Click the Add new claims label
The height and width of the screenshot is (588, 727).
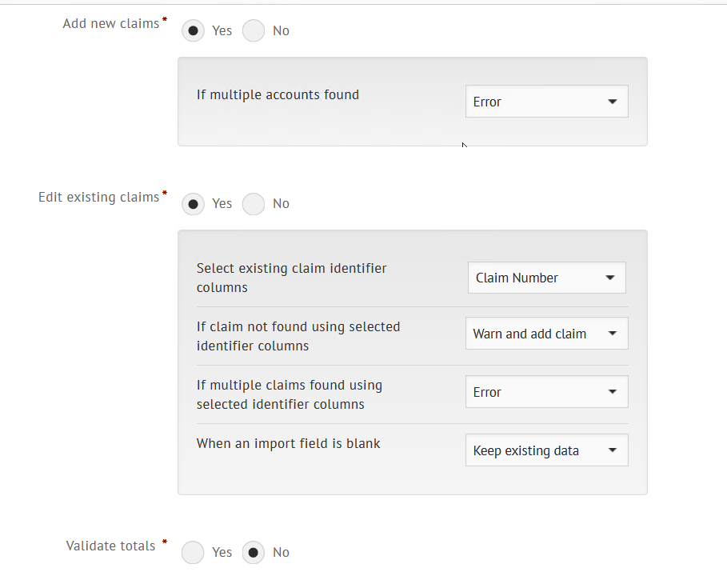[110, 24]
